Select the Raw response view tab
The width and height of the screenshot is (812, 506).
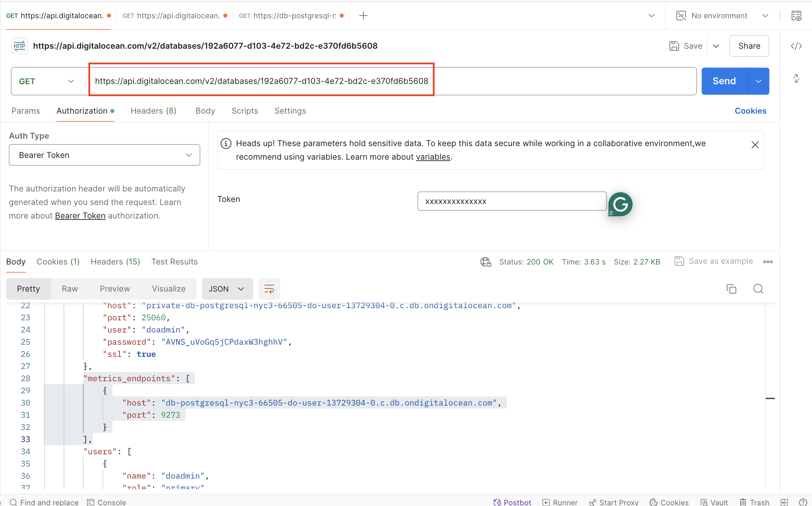70,289
